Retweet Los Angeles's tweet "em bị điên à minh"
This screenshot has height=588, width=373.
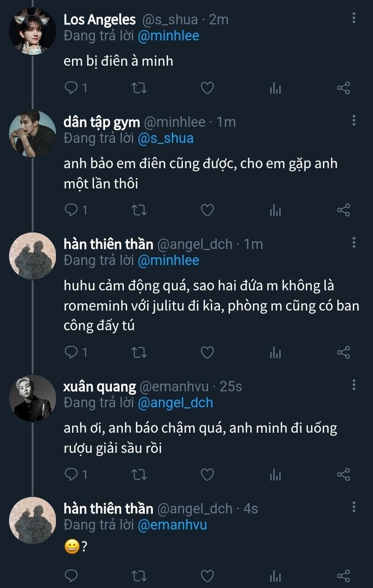[x=140, y=88]
